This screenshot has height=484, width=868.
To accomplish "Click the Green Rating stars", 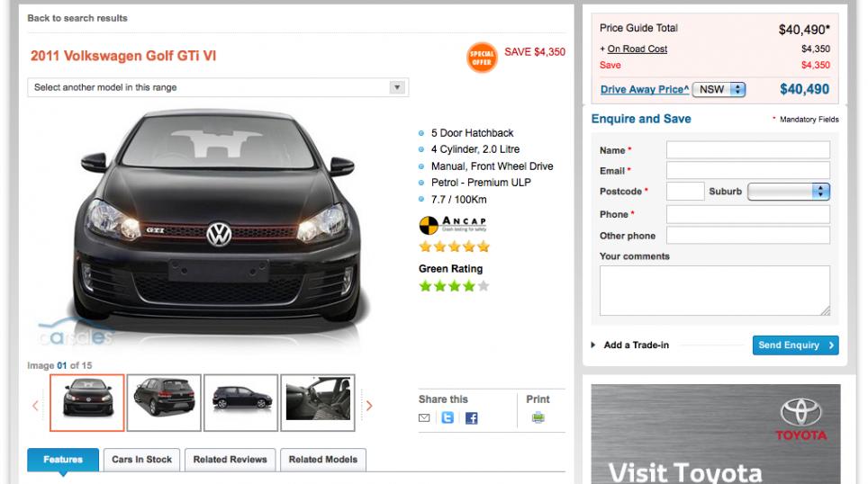I will tap(455, 286).
